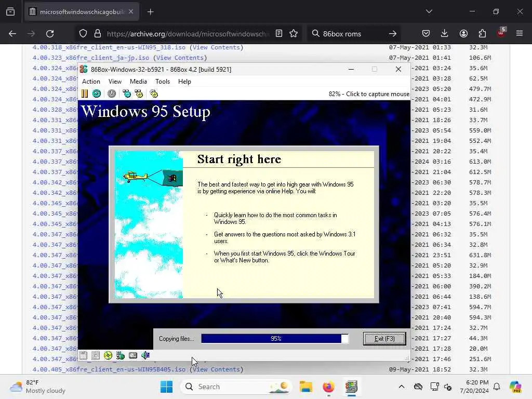Click the hard disk status icon
This screenshot has width=532, height=399.
[x=133, y=355]
